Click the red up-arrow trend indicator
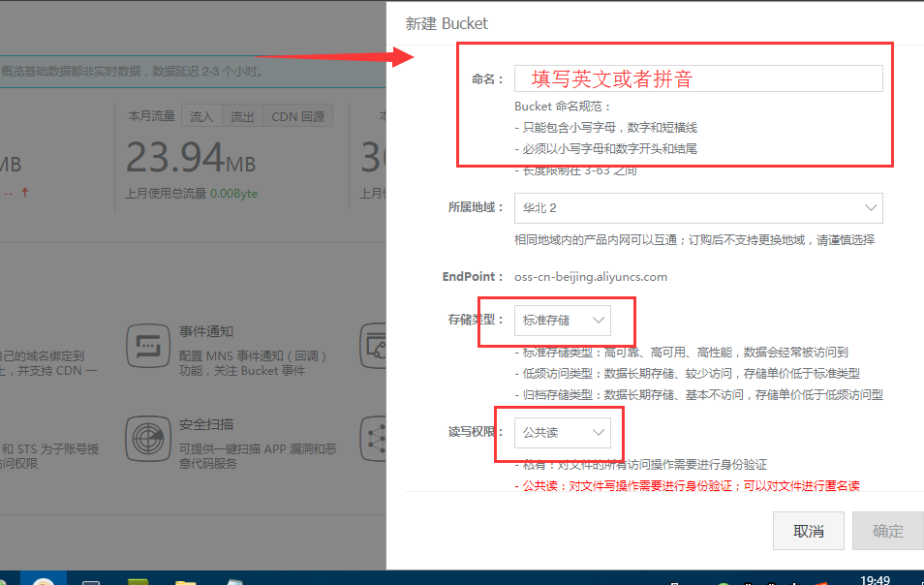 pos(25,192)
